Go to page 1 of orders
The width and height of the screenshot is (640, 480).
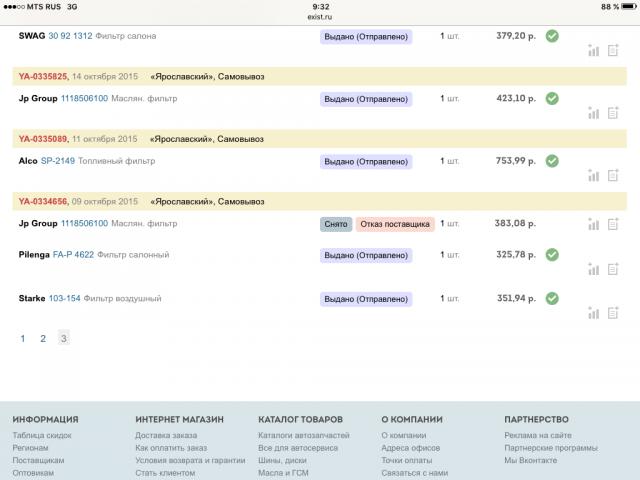point(23,338)
